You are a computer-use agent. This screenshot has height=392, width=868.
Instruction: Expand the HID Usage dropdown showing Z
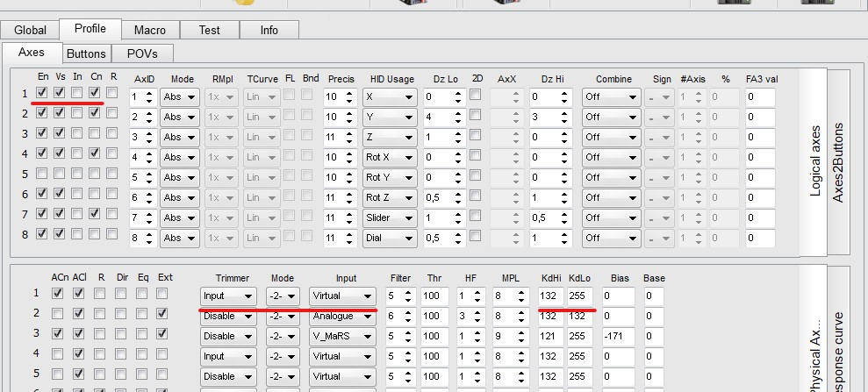390,137
